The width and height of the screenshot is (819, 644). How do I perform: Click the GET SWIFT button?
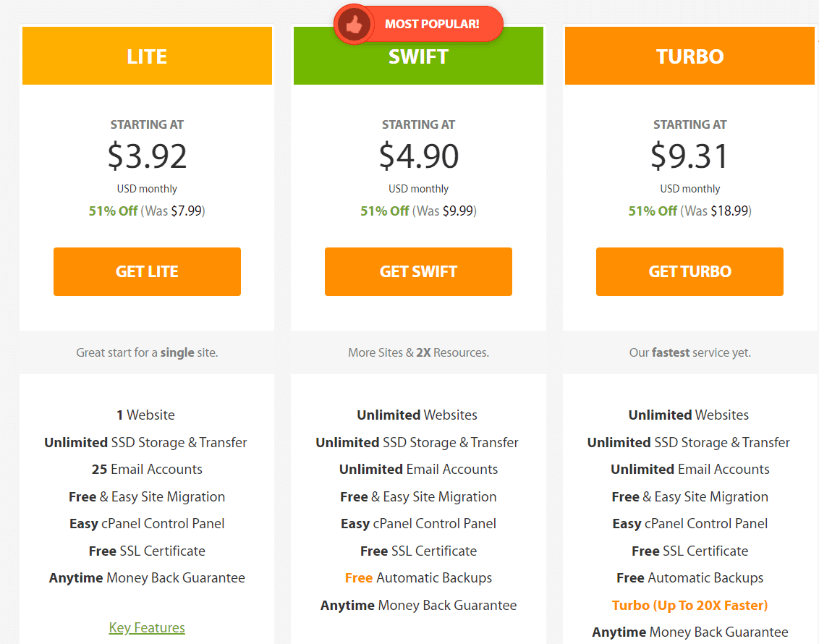coord(418,271)
